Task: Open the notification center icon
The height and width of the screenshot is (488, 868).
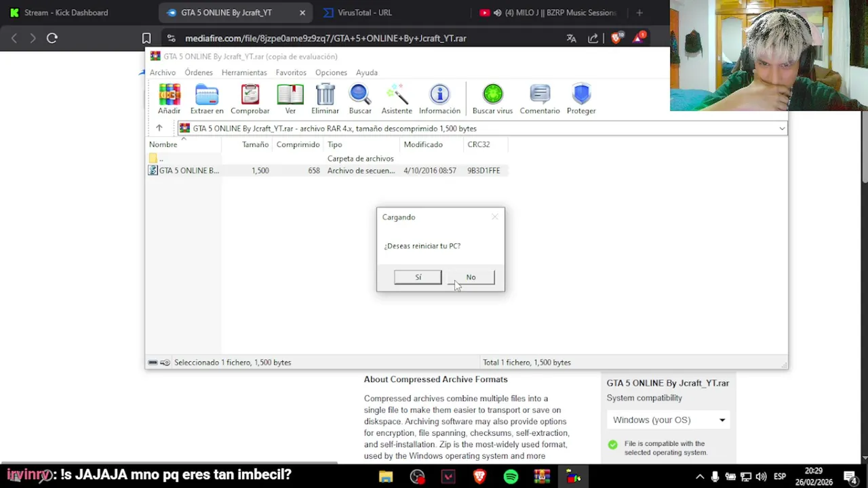Action: coord(851,476)
